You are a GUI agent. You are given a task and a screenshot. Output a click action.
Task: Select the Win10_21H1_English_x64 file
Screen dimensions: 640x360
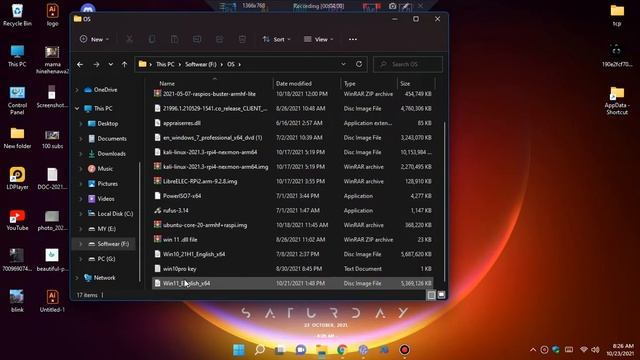[293, 254]
